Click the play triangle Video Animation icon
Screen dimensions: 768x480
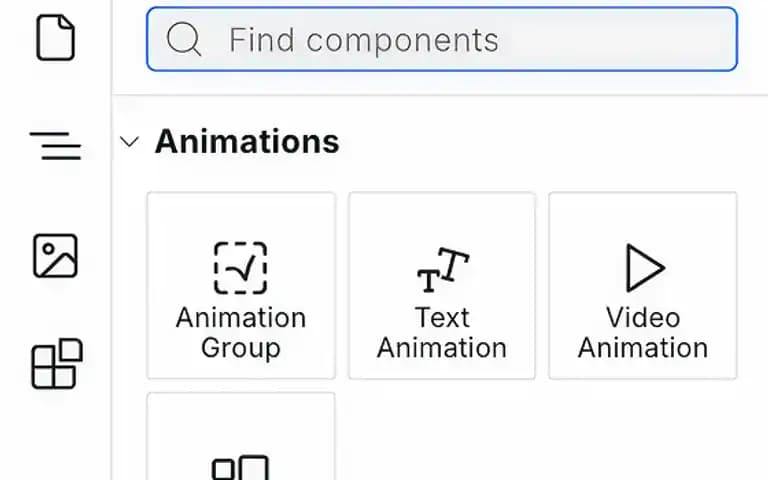tap(645, 268)
